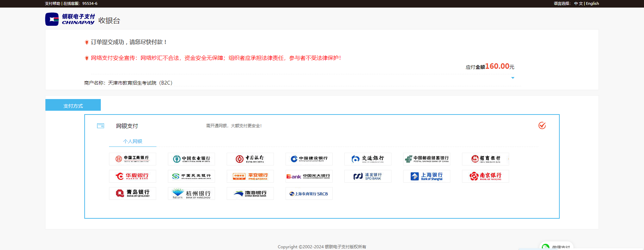Choose China Minsheng Bank (中国民生银行)
Image resolution: width=644 pixels, height=250 pixels.
click(x=191, y=176)
